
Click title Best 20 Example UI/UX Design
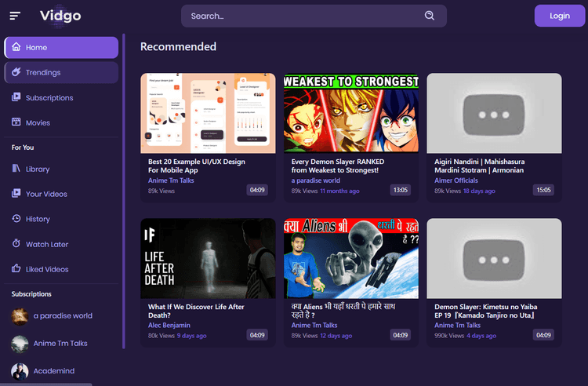pos(197,166)
